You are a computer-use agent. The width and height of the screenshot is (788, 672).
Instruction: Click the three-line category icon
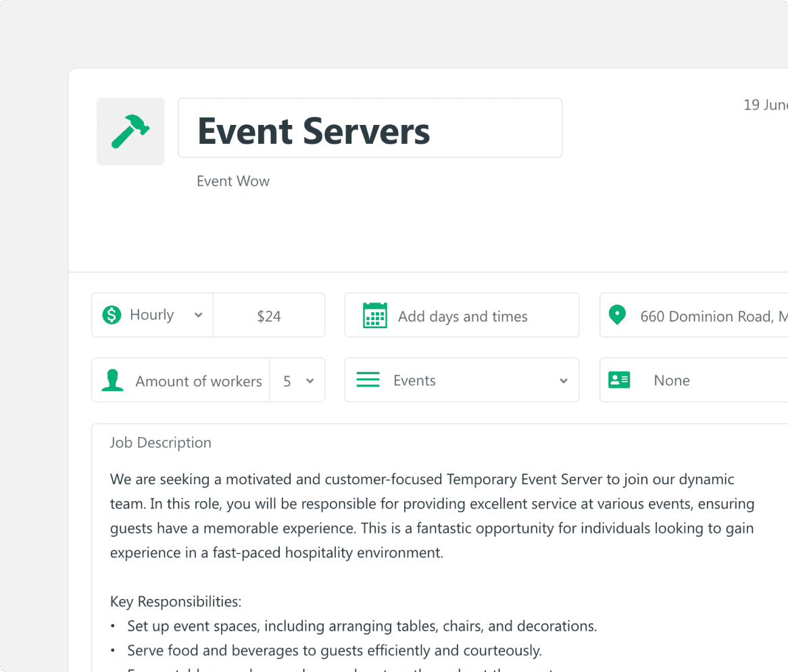(x=368, y=380)
